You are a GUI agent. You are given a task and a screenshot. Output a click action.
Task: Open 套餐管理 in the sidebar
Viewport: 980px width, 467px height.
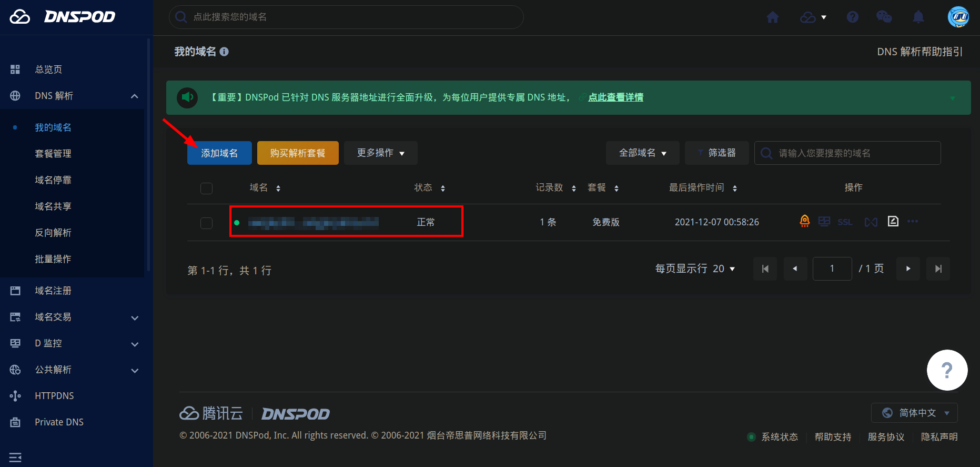(x=53, y=154)
